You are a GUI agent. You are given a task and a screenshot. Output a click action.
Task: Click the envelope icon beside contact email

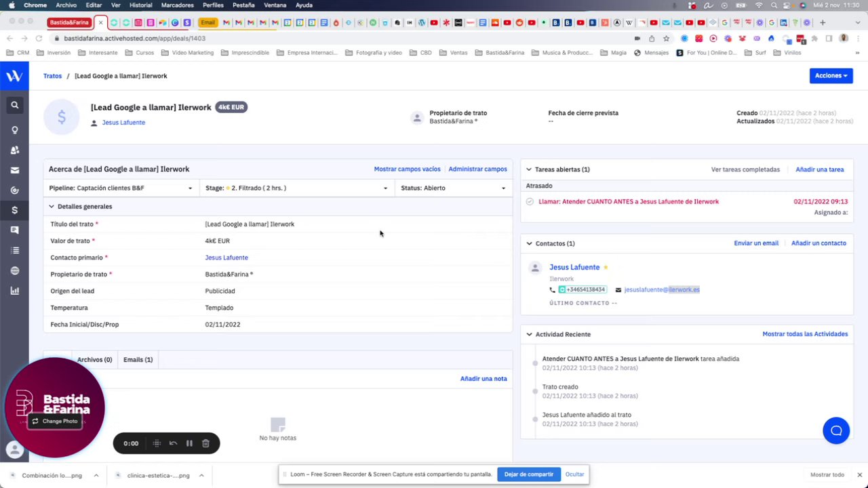[x=618, y=290]
